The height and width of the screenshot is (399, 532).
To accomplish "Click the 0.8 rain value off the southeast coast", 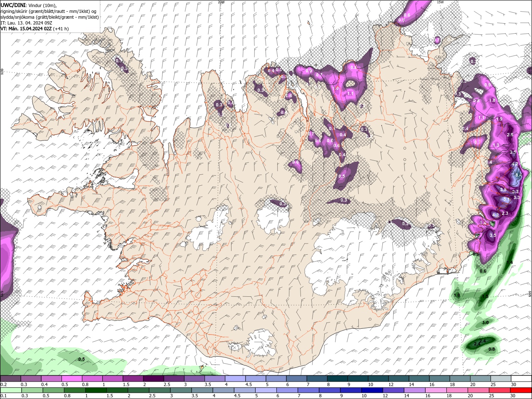I will pyautogui.click(x=492, y=349).
